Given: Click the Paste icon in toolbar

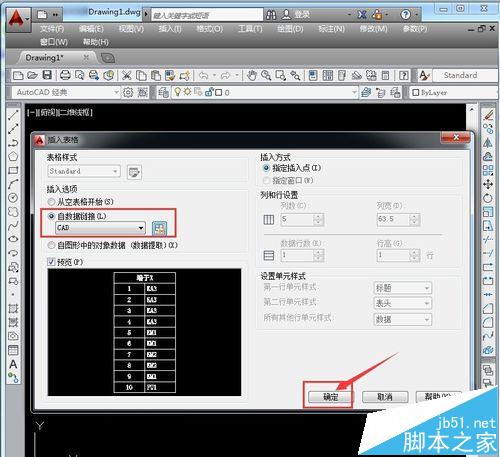Looking at the screenshot, I should pyautogui.click(x=156, y=76).
